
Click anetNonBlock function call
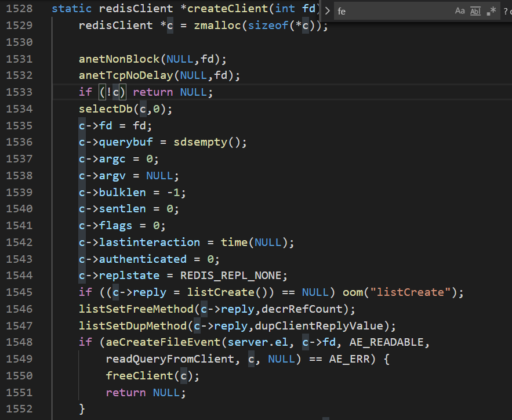(x=119, y=59)
